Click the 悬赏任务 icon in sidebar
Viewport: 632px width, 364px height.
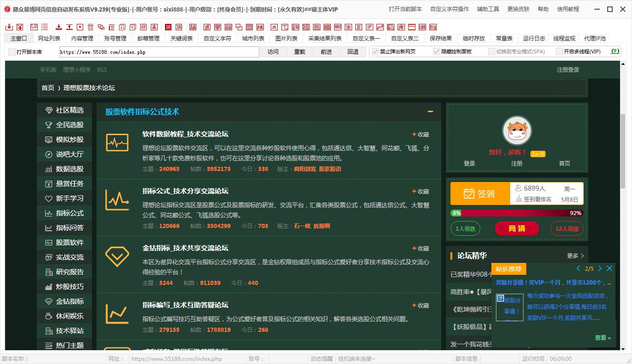[x=49, y=184]
